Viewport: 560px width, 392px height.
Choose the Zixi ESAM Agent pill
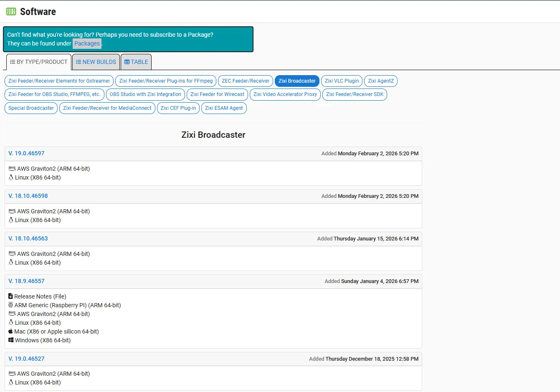(224, 108)
